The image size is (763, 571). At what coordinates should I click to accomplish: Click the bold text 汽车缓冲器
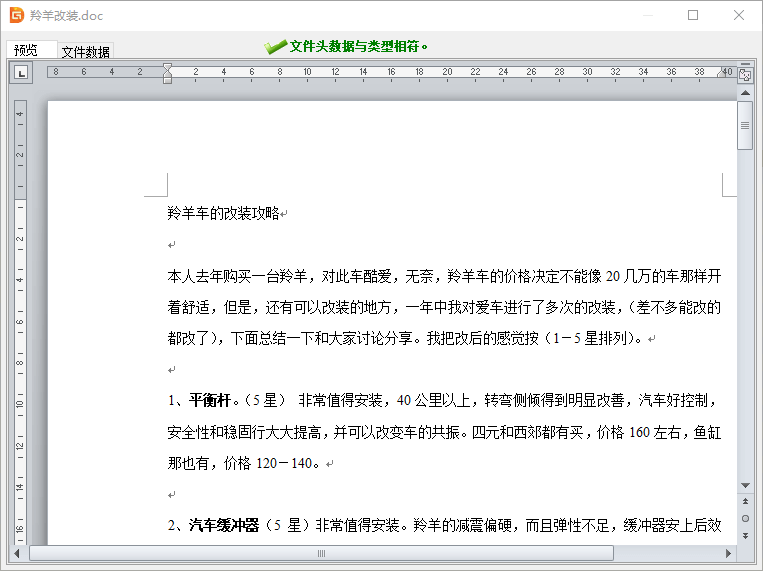pos(224,525)
